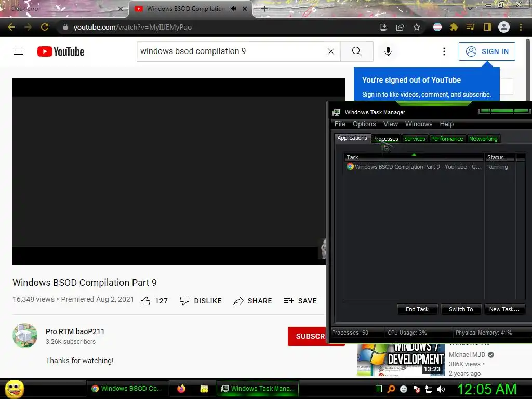Viewport: 532px width, 399px height.
Task: Open Task Manager File menu
Action: tap(340, 124)
